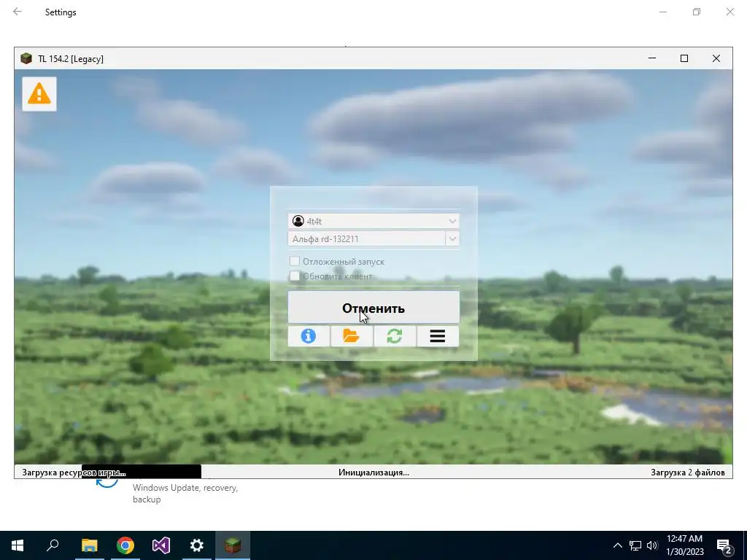This screenshot has width=747, height=560.
Task: Open the notification center icon
Action: coord(724,546)
